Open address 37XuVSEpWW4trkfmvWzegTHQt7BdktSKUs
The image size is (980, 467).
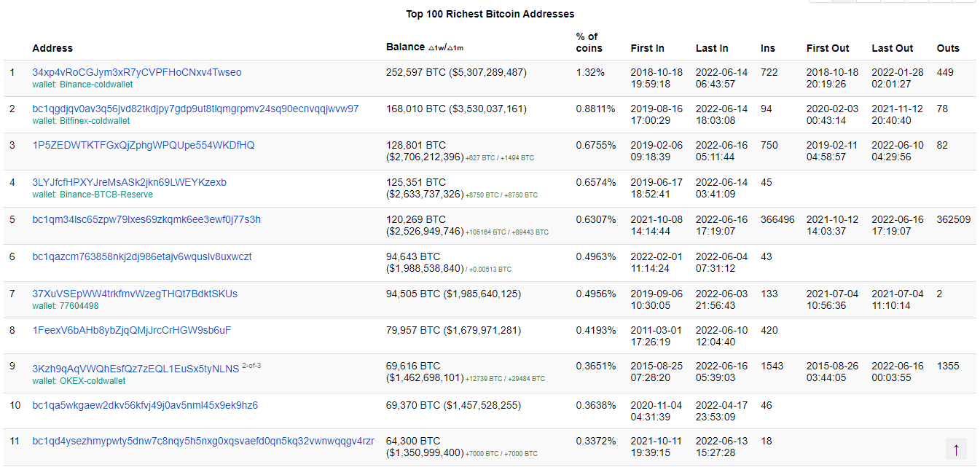click(135, 294)
